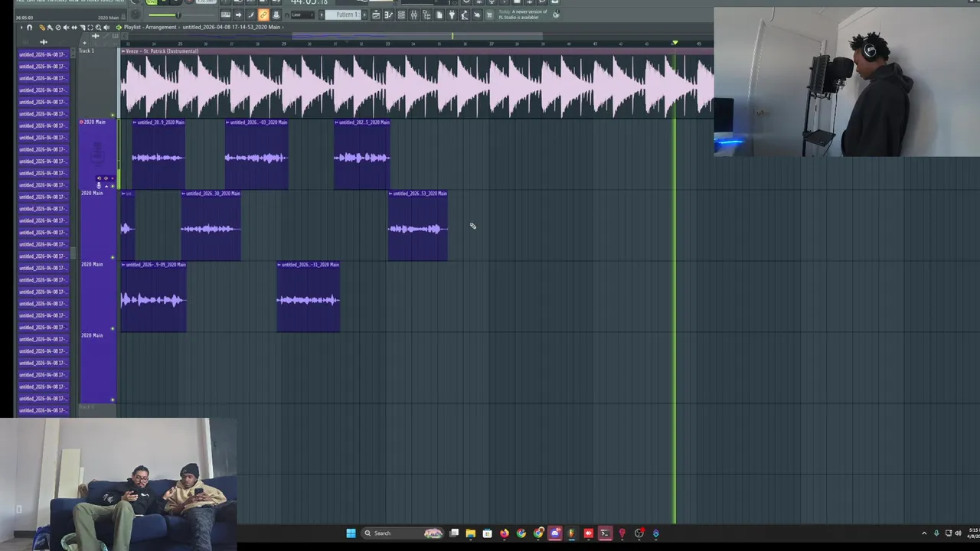The width and height of the screenshot is (980, 551).
Task: Select the untitled_2026..30_2020 Main clip
Action: tap(211, 225)
